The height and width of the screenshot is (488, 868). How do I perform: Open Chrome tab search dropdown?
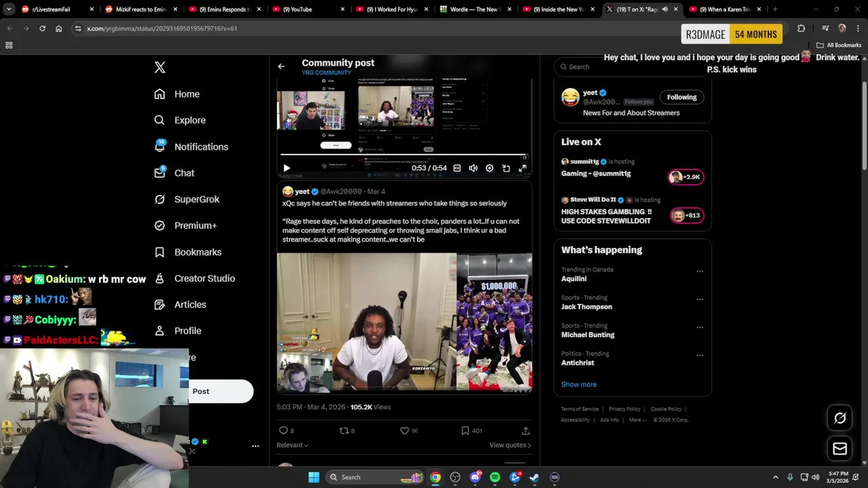(9, 9)
